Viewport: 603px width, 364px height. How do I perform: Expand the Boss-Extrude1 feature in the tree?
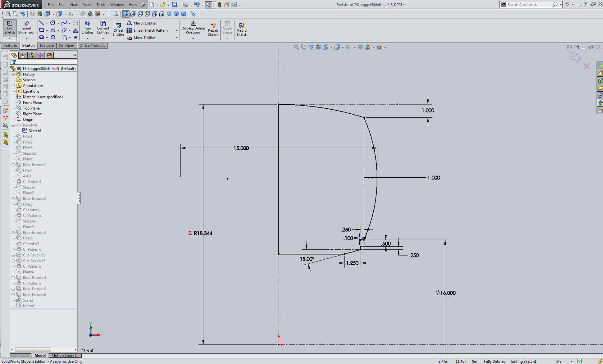[x=13, y=164]
